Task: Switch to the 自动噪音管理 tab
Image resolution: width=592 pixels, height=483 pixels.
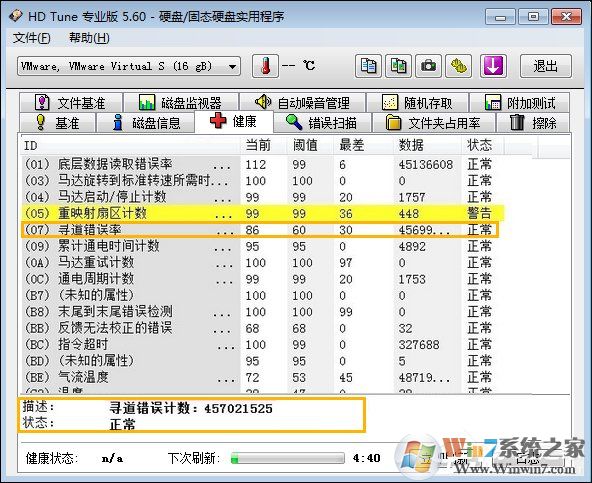Action: (x=302, y=102)
